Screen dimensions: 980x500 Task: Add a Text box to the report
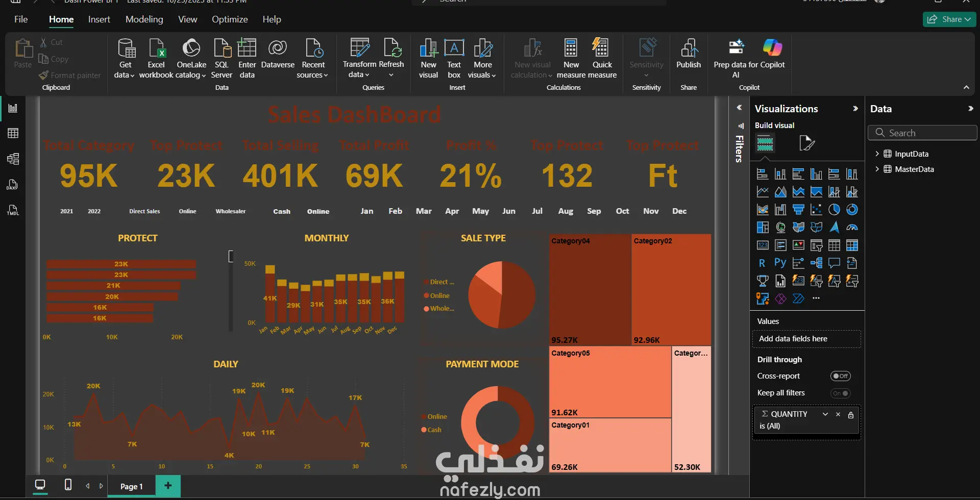click(x=454, y=59)
